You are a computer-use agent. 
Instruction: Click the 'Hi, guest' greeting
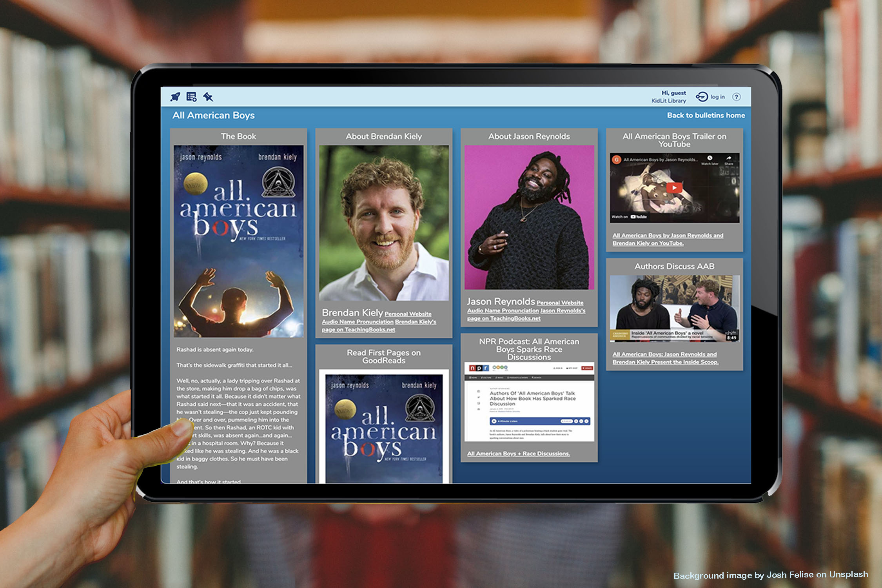pyautogui.click(x=674, y=93)
